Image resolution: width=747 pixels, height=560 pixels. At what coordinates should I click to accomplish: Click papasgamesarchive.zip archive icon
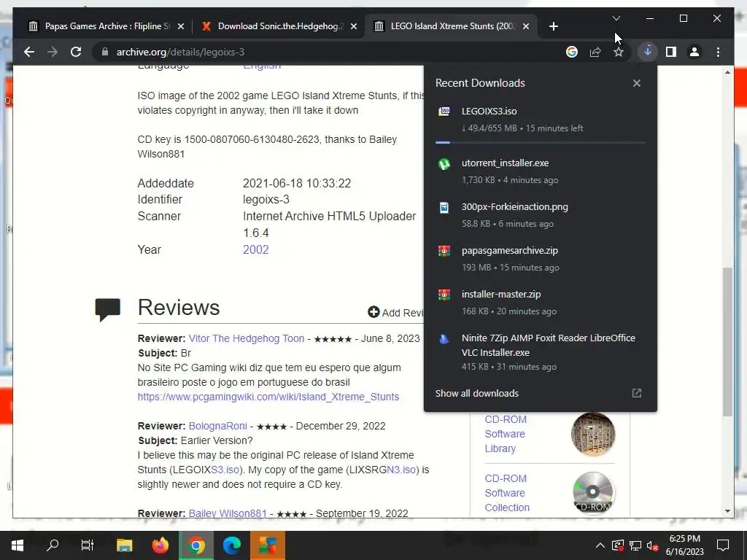click(x=444, y=251)
